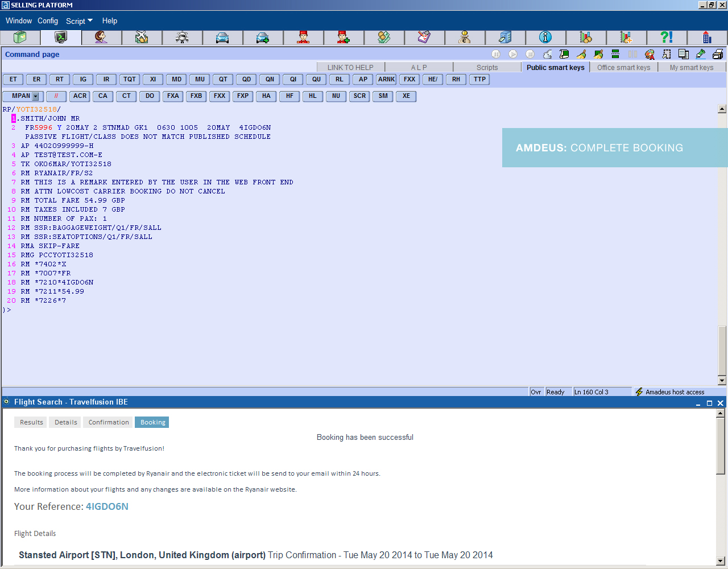Image resolution: width=728 pixels, height=569 pixels.
Task: Open the Details tab in Flight Search
Action: pos(66,422)
